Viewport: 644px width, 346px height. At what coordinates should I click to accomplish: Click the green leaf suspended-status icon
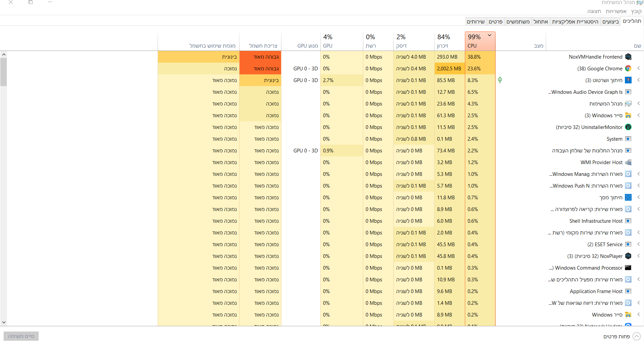point(500,80)
